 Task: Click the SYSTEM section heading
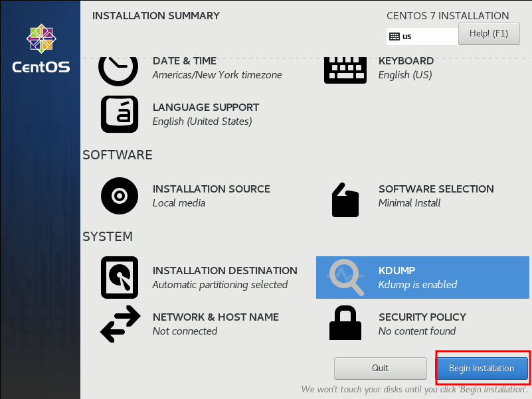108,237
